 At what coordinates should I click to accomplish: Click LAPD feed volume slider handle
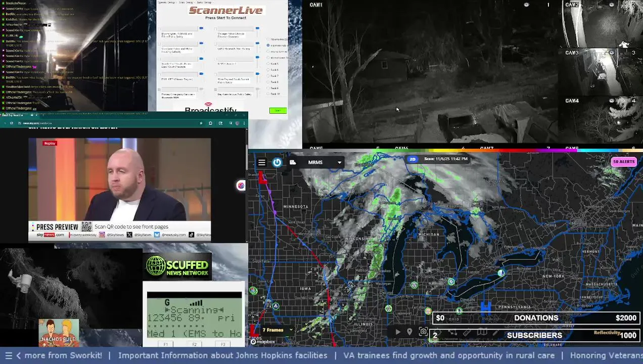[x=257, y=43]
